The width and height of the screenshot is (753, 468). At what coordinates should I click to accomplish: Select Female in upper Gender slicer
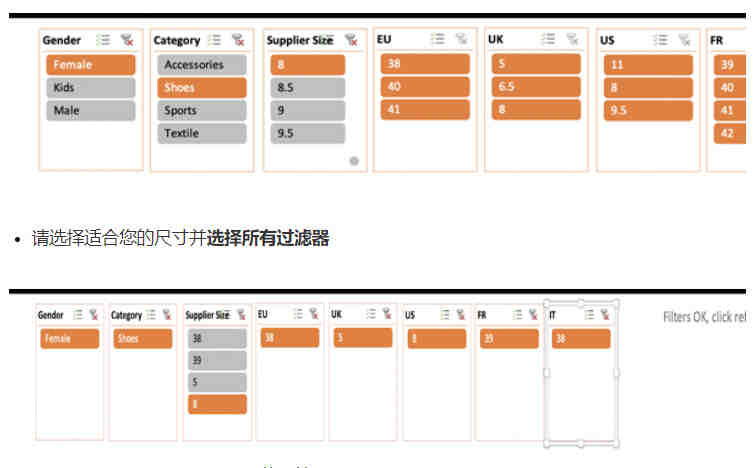point(91,65)
